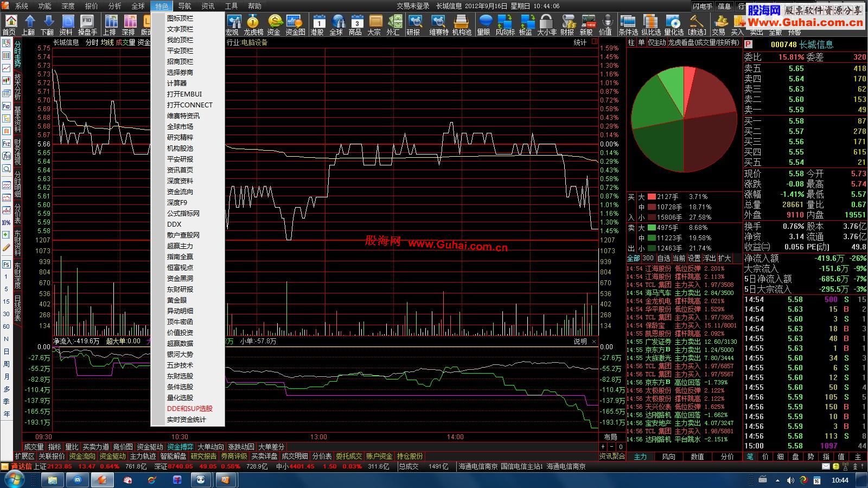868x488 pixels.
Task: Open the 价值 microphone icon
Action: (x=605, y=25)
